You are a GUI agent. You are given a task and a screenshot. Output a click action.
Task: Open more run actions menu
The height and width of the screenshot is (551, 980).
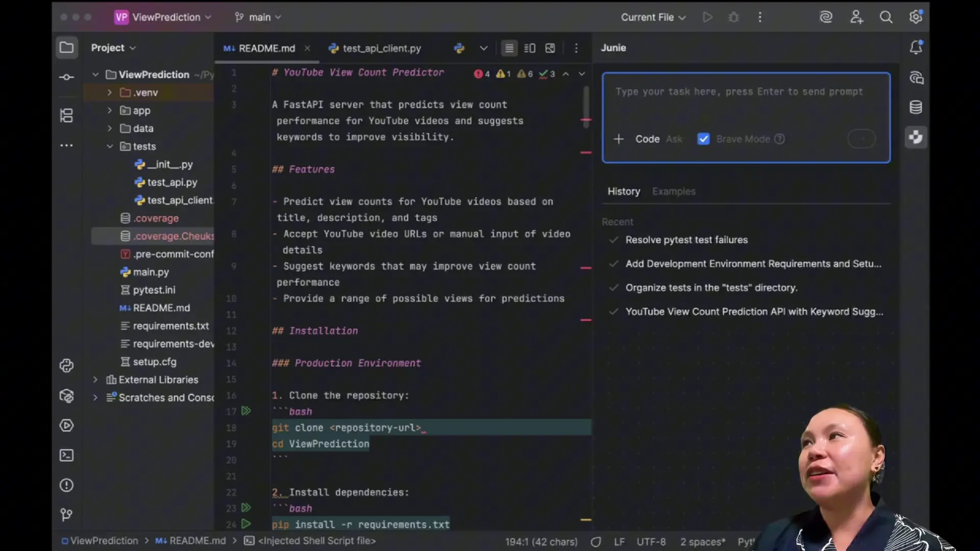point(760,17)
